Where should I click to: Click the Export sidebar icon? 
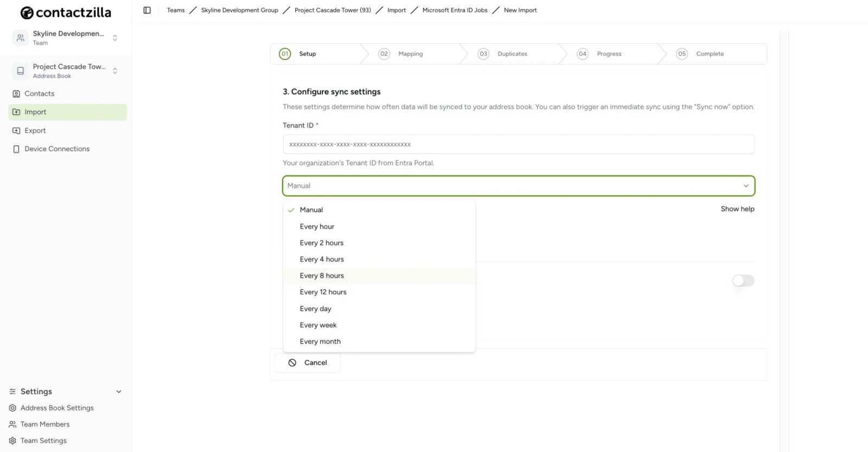tap(16, 131)
